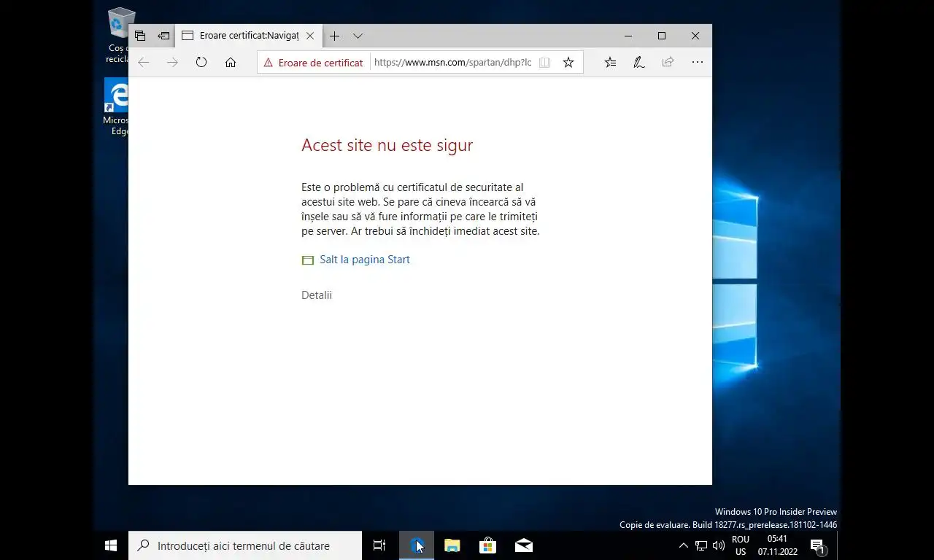Expand the tab previews chevron

click(358, 36)
